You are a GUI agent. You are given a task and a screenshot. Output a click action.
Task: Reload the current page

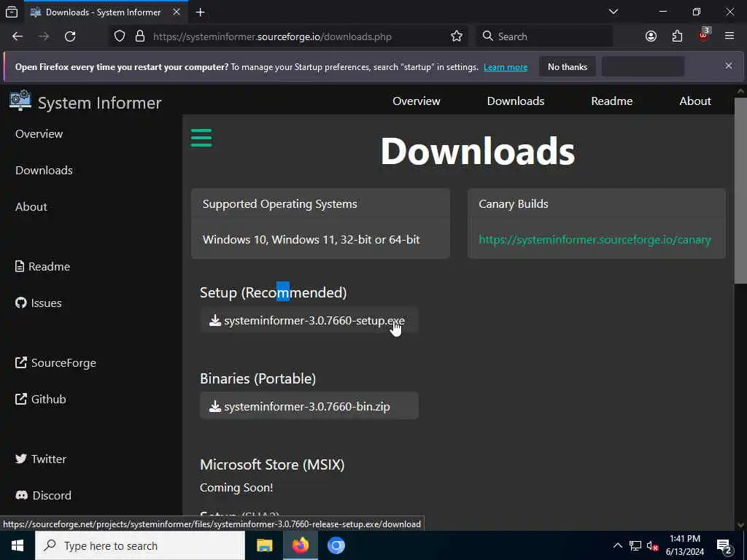click(70, 36)
